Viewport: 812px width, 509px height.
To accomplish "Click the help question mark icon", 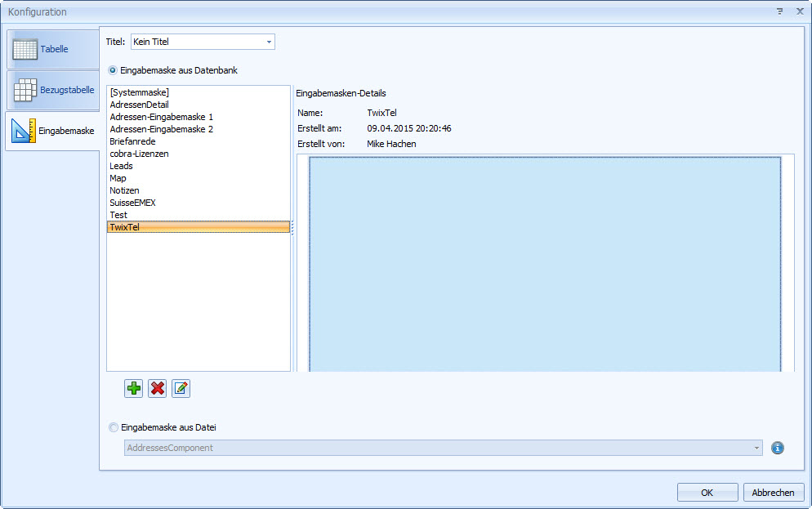I will [779, 11].
